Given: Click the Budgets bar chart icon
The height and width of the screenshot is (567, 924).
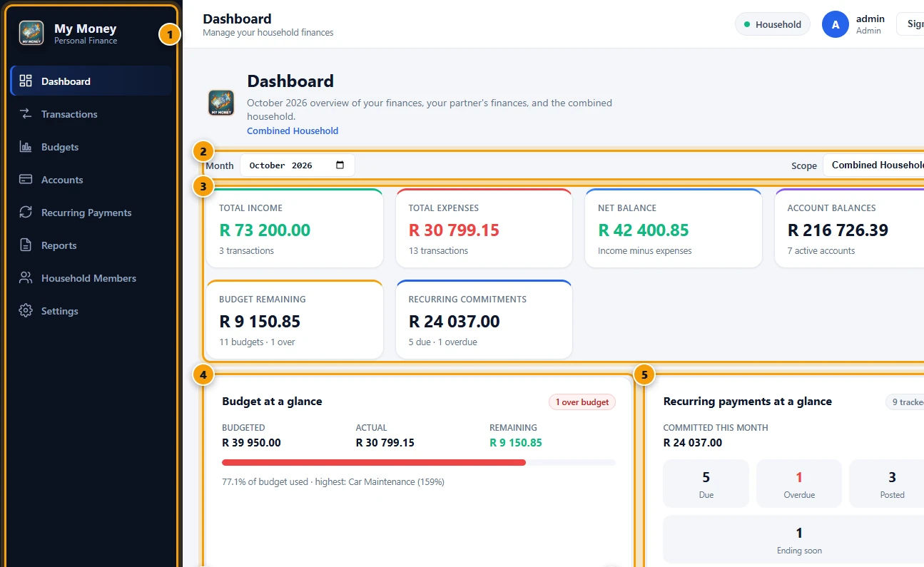Looking at the screenshot, I should [x=26, y=146].
